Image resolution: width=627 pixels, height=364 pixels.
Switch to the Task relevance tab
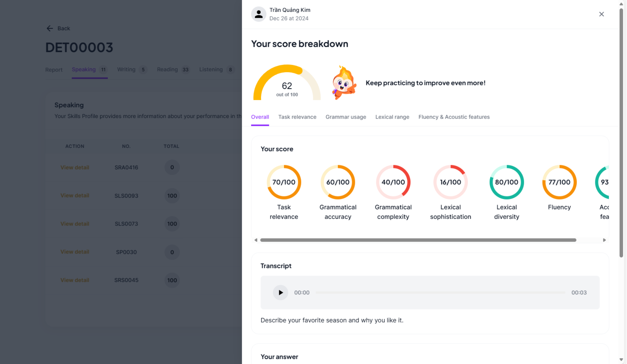click(x=297, y=117)
